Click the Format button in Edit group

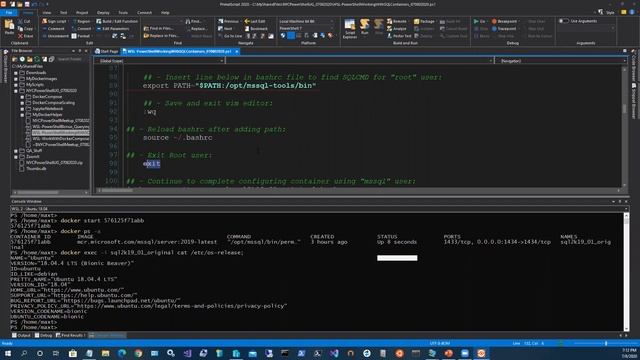[81, 36]
